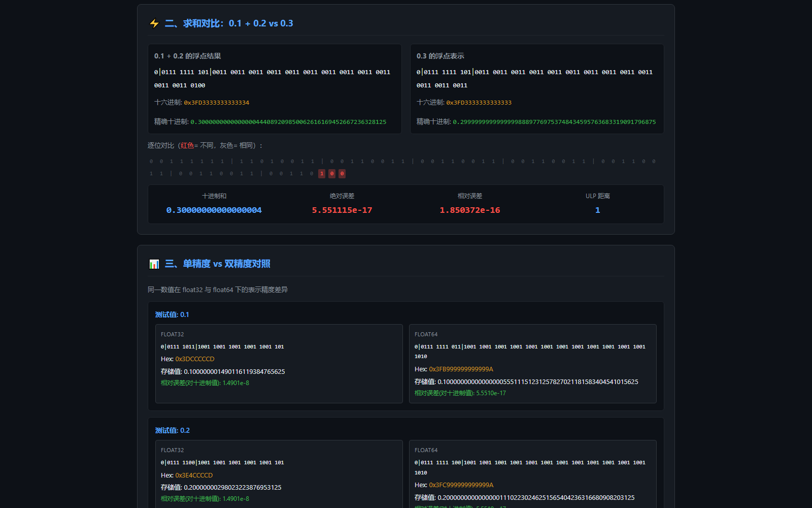Click the ULP 距离 value 1
This screenshot has height=508, width=812.
[598, 210]
